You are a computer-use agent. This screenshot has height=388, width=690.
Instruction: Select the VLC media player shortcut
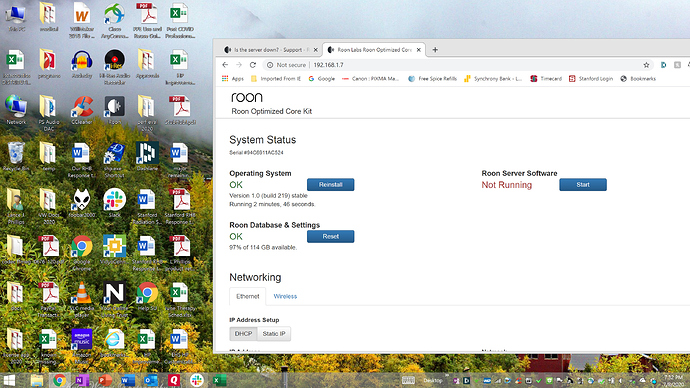pos(82,300)
